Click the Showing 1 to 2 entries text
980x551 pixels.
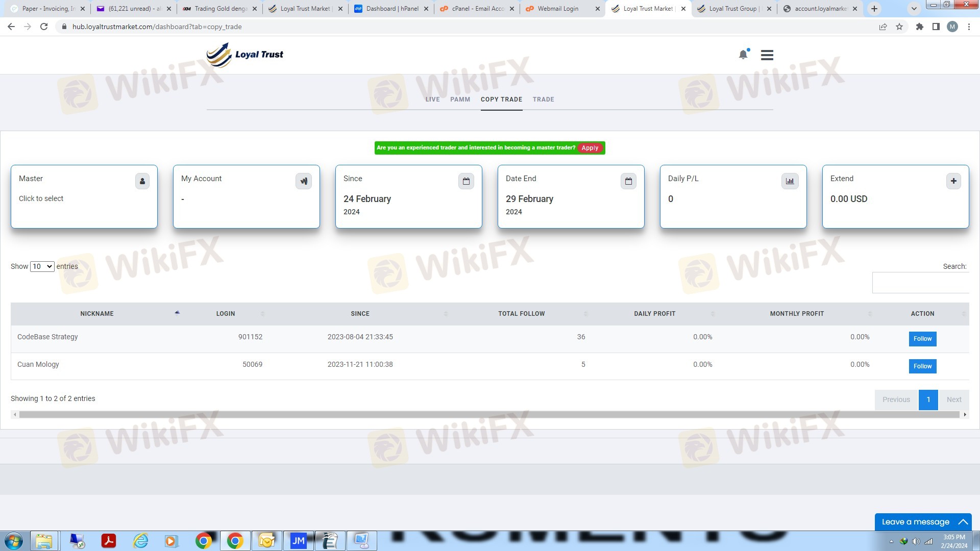[x=53, y=399]
